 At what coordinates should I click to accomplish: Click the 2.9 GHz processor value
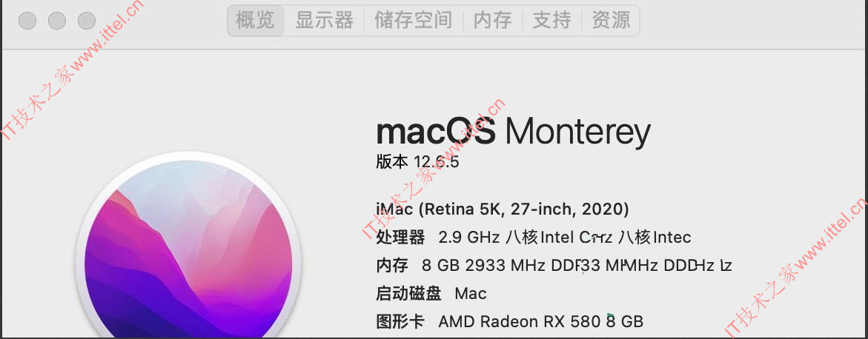565,238
